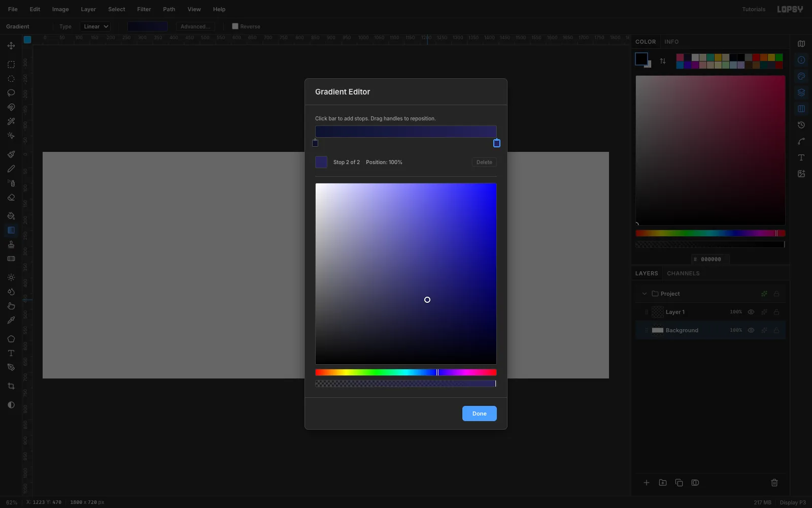Toggle effects icon on Background layer

764,330
